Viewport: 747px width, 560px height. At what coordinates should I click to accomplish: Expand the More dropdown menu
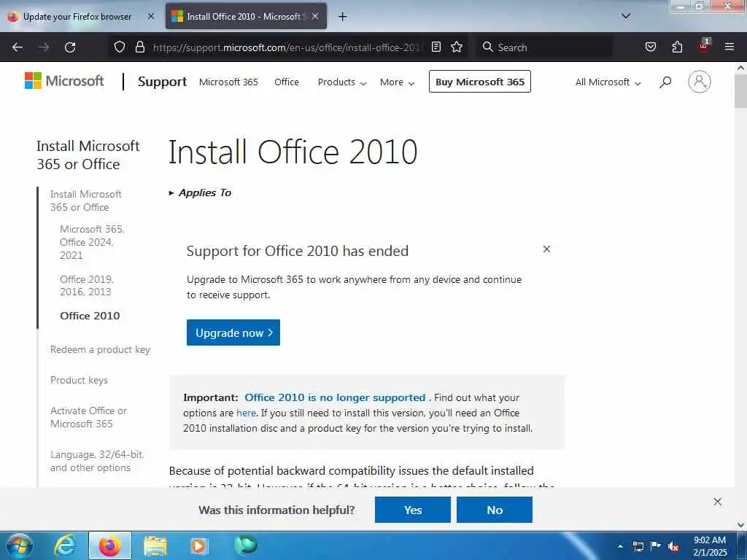coord(397,82)
